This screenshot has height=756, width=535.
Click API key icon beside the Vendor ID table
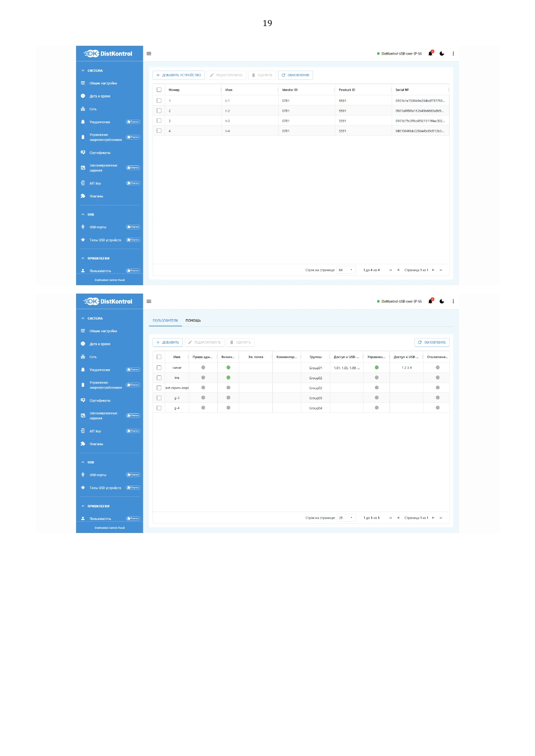coord(83,184)
